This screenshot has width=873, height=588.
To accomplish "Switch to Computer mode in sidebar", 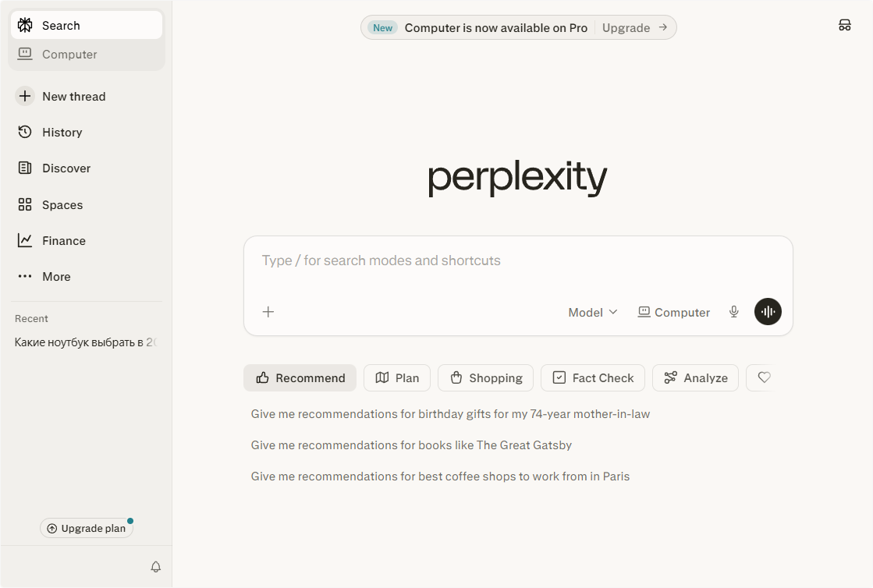I will [69, 55].
